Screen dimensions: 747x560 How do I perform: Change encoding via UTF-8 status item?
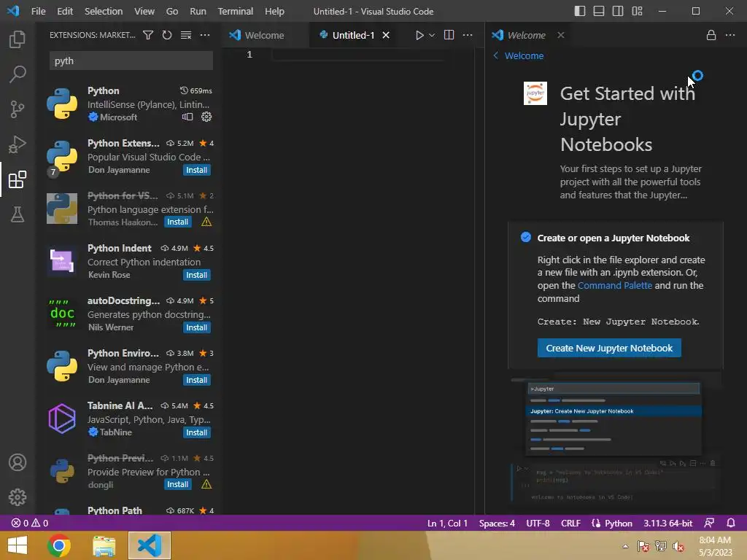(x=538, y=523)
